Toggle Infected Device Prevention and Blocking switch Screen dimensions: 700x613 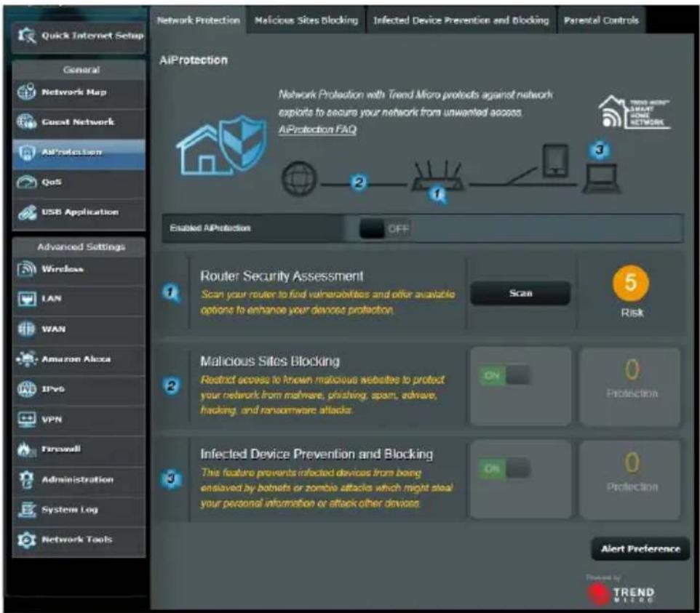[504, 468]
